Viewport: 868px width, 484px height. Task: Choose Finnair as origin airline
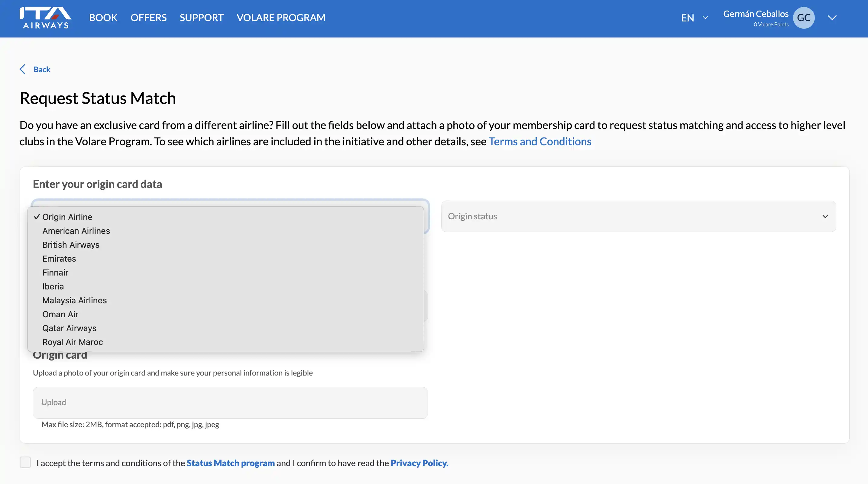[x=225, y=273]
